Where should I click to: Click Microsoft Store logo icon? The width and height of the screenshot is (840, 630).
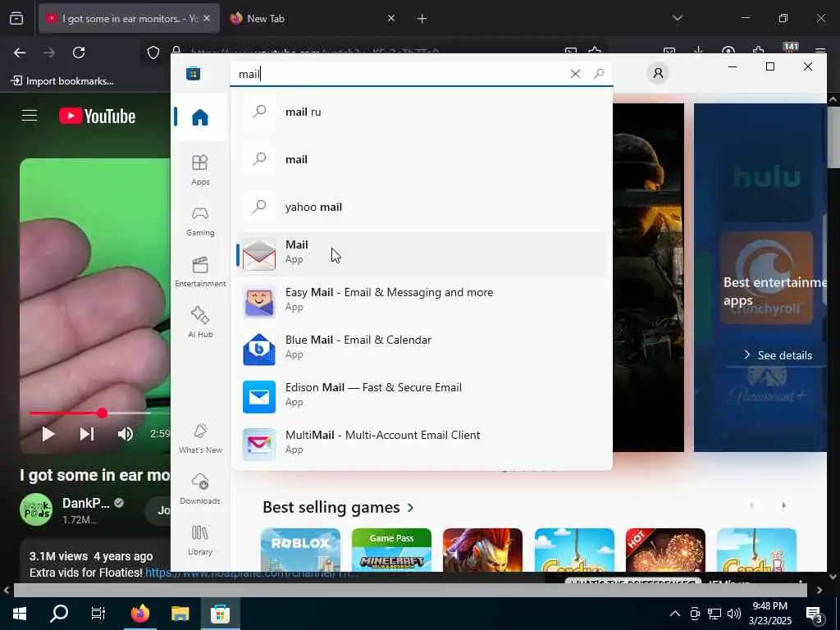click(x=193, y=73)
